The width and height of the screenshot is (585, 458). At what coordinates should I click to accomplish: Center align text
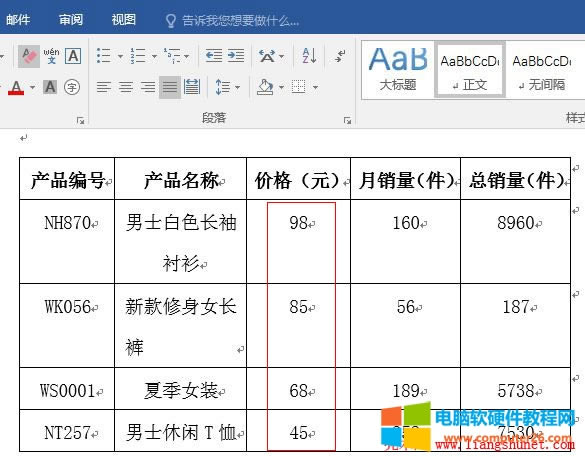coord(126,87)
